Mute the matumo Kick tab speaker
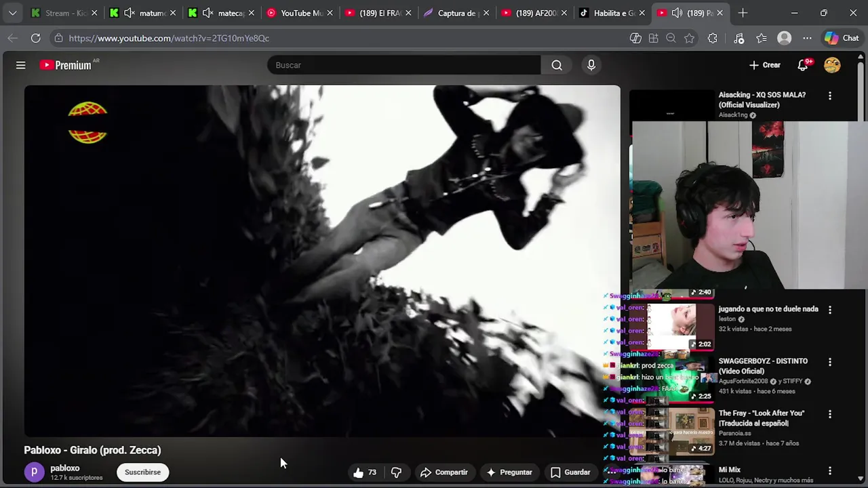The height and width of the screenshot is (488, 868). [129, 13]
